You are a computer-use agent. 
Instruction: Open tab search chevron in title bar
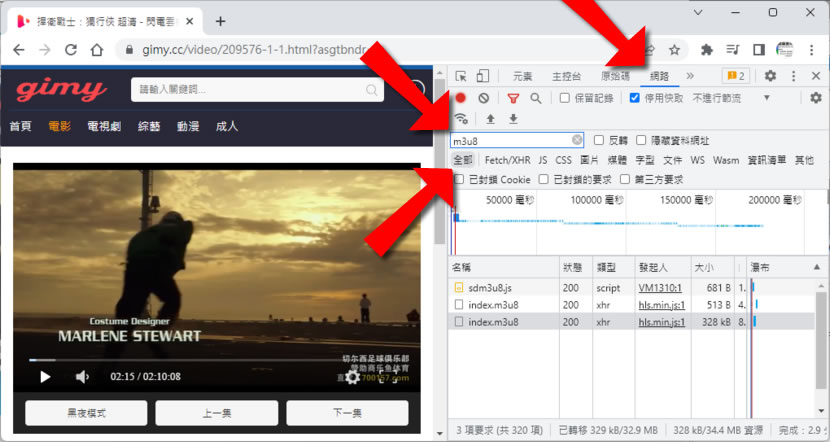(698, 13)
